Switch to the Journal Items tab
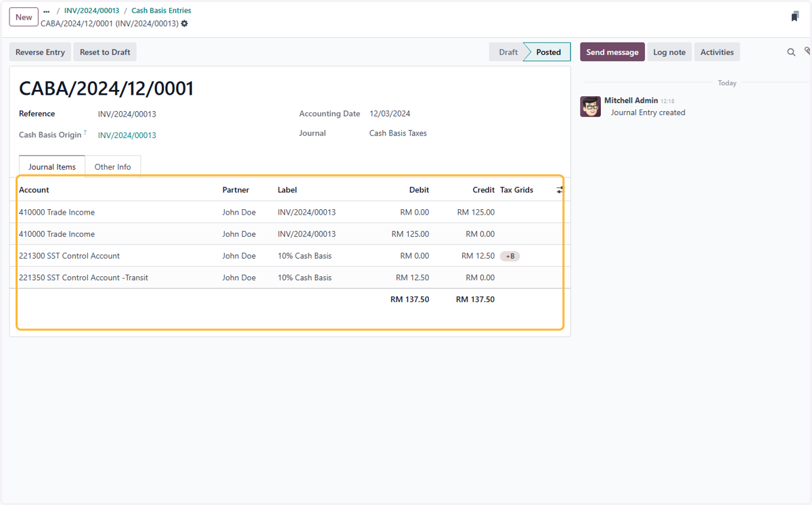 (x=52, y=167)
